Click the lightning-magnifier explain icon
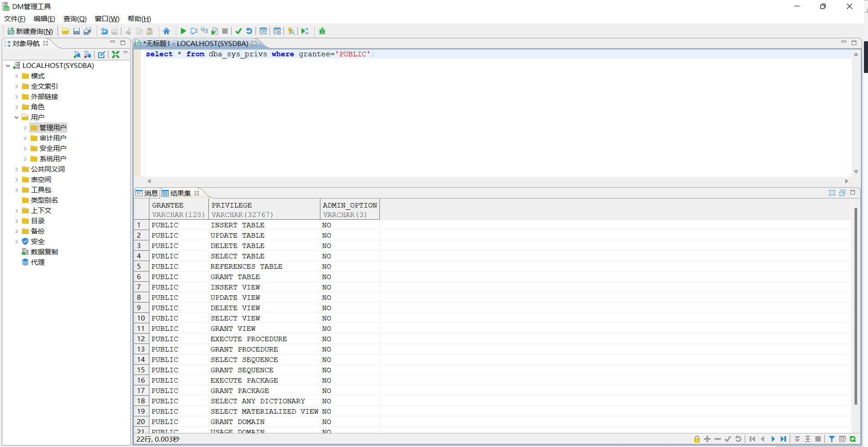 coord(291,31)
